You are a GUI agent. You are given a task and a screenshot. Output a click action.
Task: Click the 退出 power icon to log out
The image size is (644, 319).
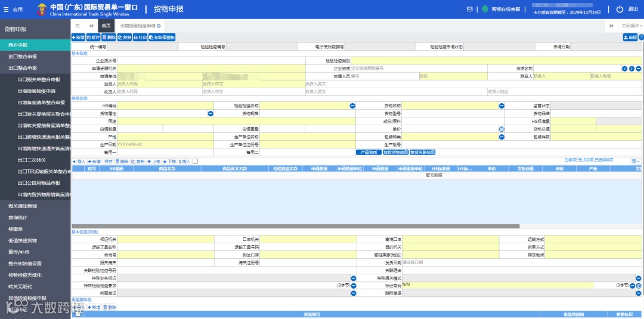620,9
